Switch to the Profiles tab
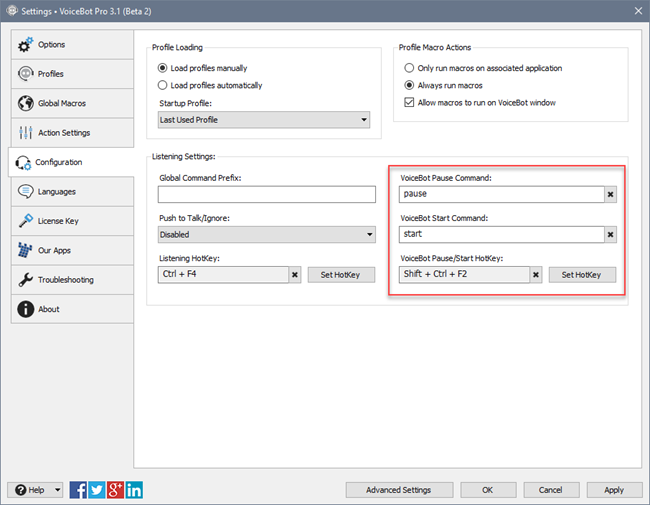This screenshot has width=650, height=505. [x=72, y=74]
